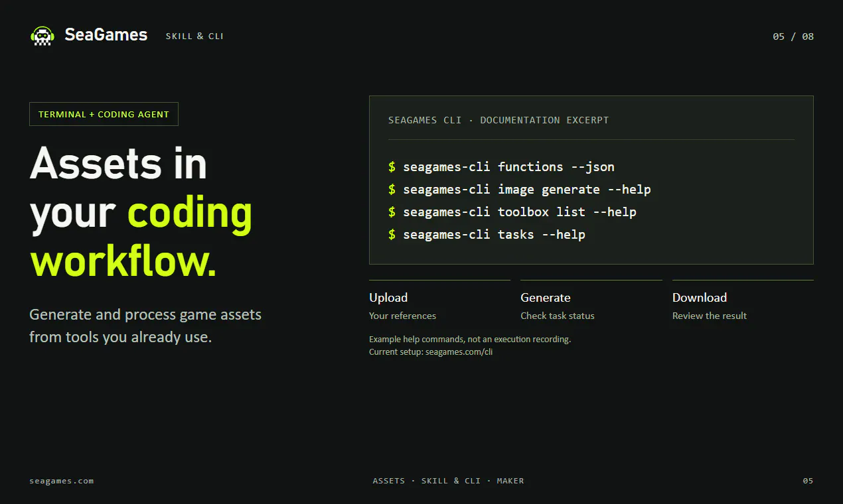The width and height of the screenshot is (843, 504).
Task: Click 'Check task status' under Generate
Action: 558,316
